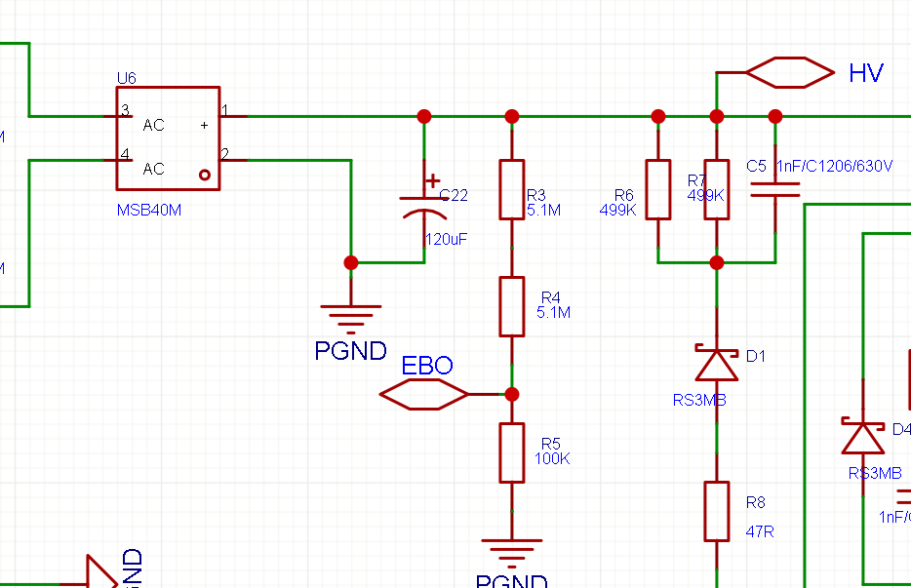Select the EBO net port symbol

(424, 394)
